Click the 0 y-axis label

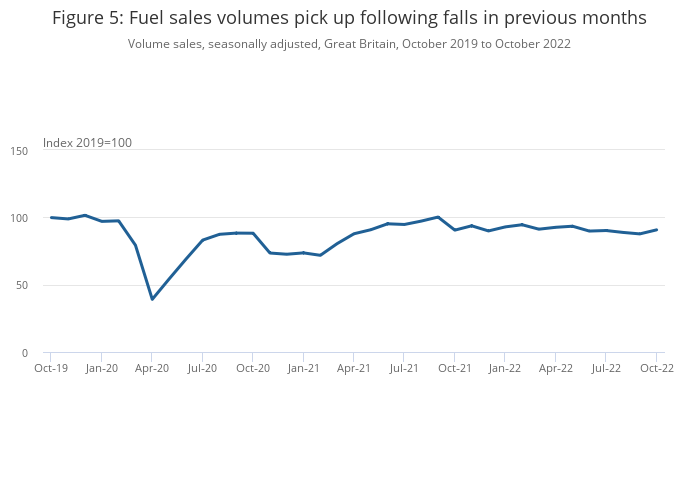tap(26, 353)
